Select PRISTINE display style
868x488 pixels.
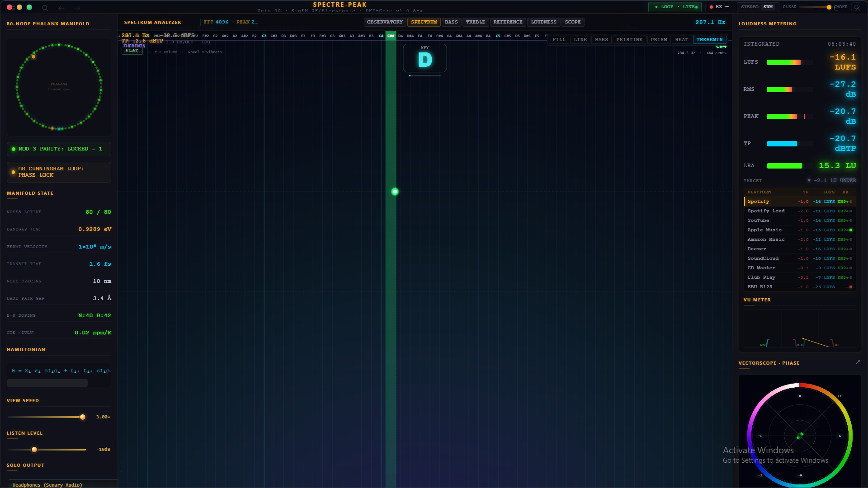coord(629,40)
